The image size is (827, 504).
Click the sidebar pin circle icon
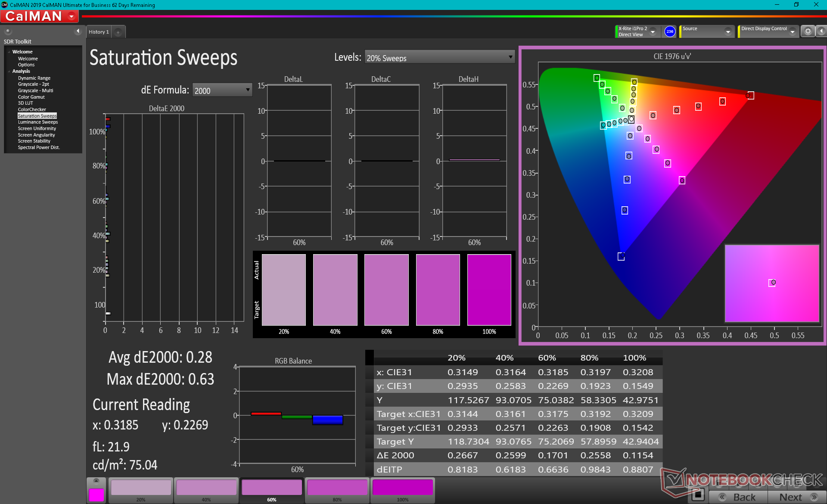[8, 31]
